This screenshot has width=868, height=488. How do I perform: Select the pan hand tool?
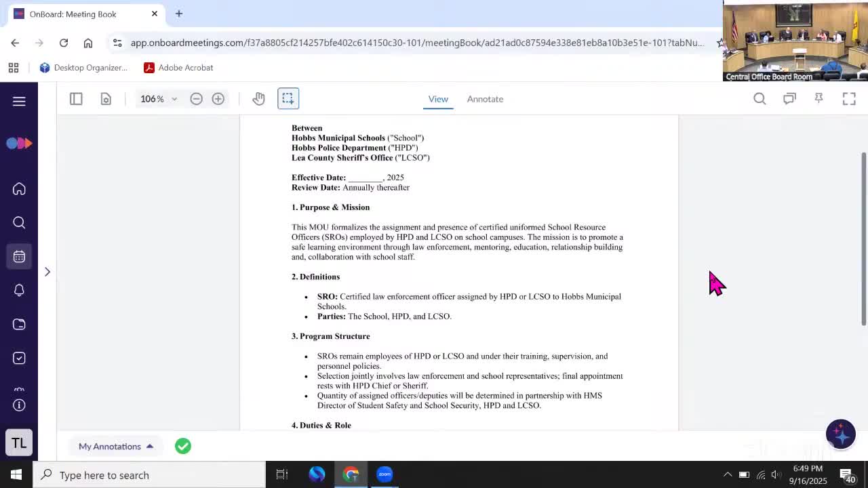258,99
